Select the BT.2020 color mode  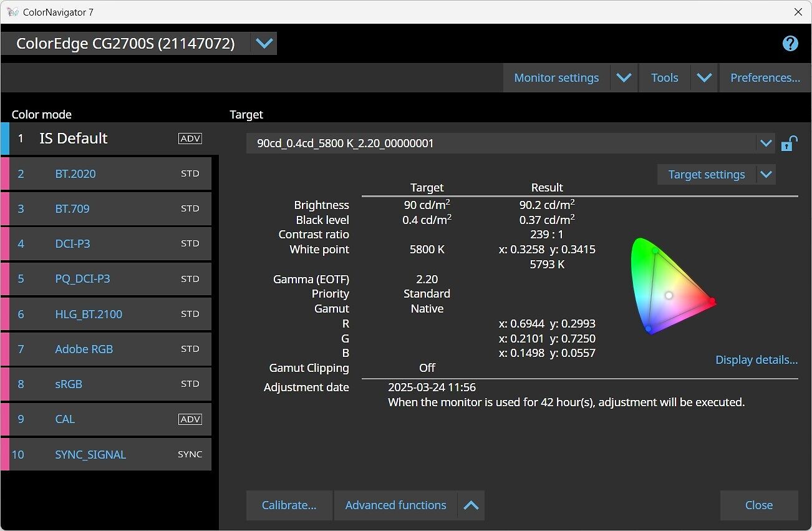(x=107, y=173)
